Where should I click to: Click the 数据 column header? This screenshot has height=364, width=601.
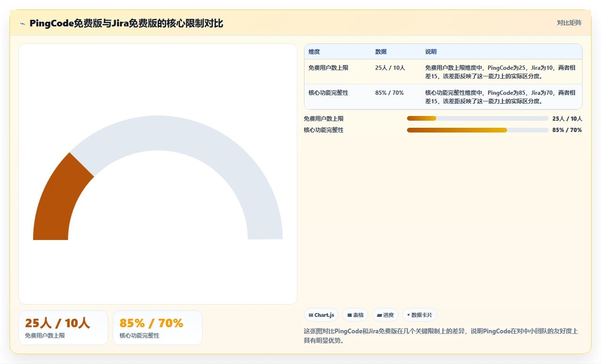pos(381,52)
